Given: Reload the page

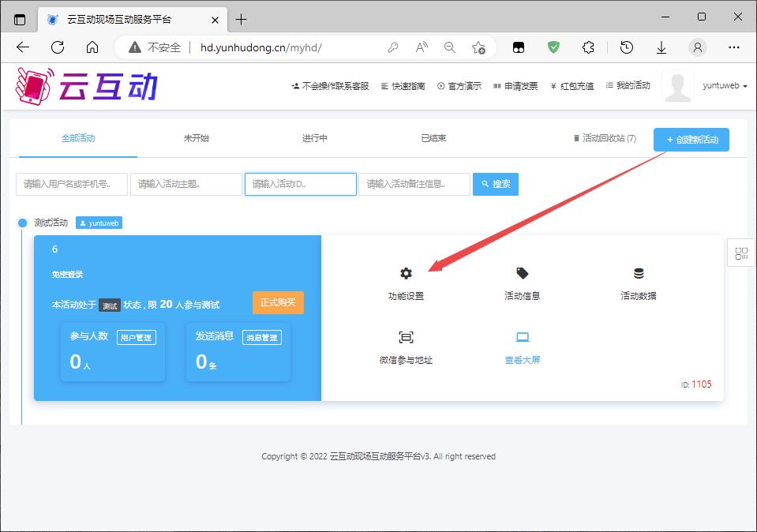Looking at the screenshot, I should click(58, 47).
